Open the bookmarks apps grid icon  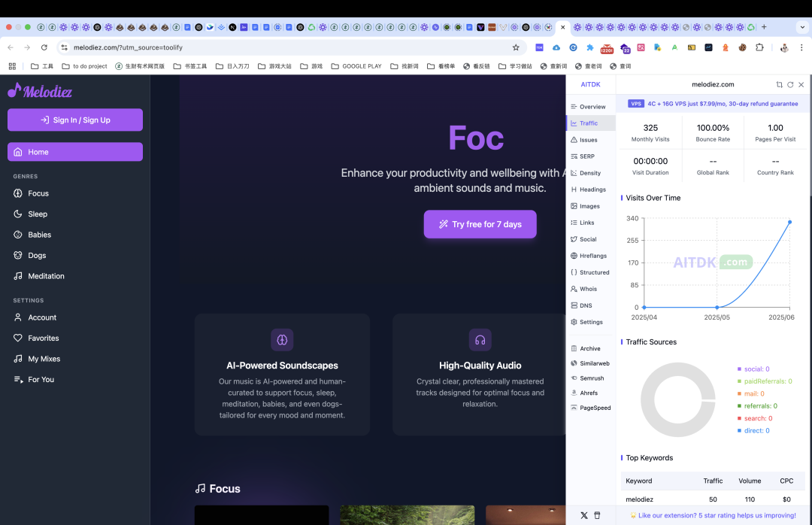point(13,66)
